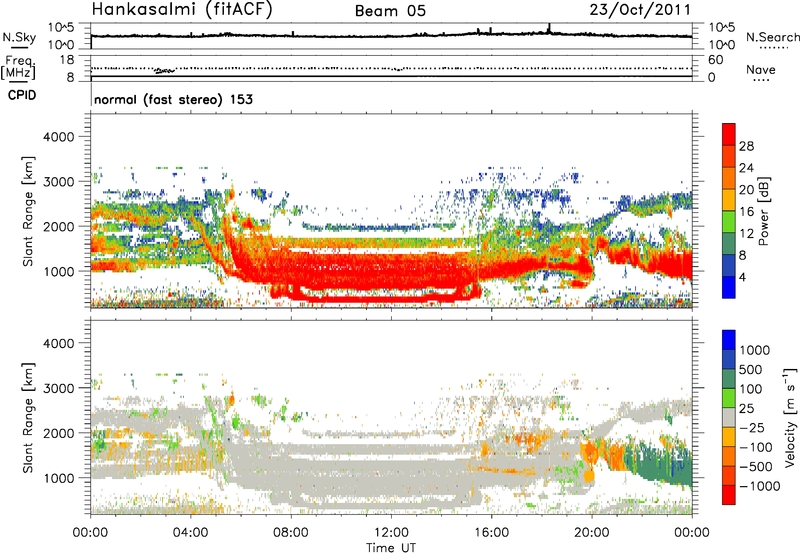Click the 23/Oct/2011 date text

click(643, 11)
